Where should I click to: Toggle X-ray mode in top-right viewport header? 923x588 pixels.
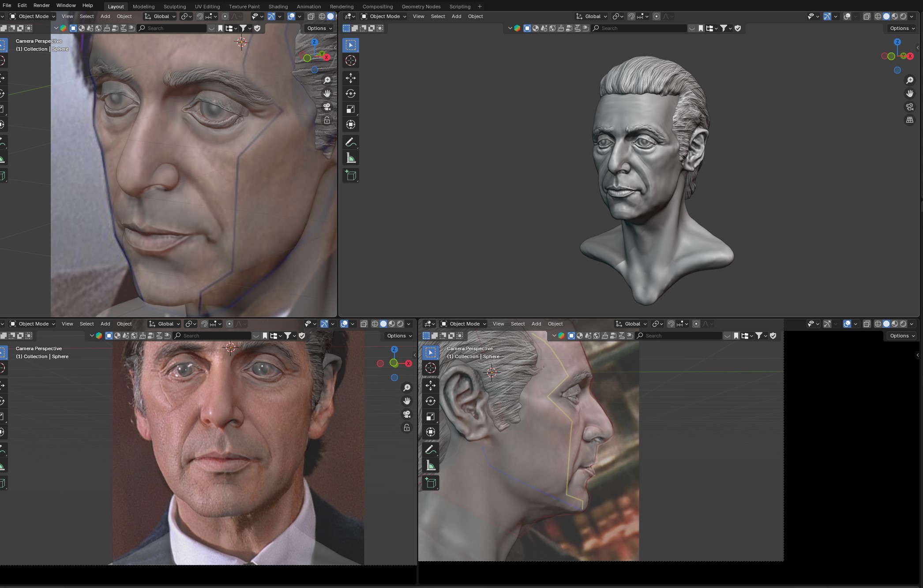pos(867,16)
